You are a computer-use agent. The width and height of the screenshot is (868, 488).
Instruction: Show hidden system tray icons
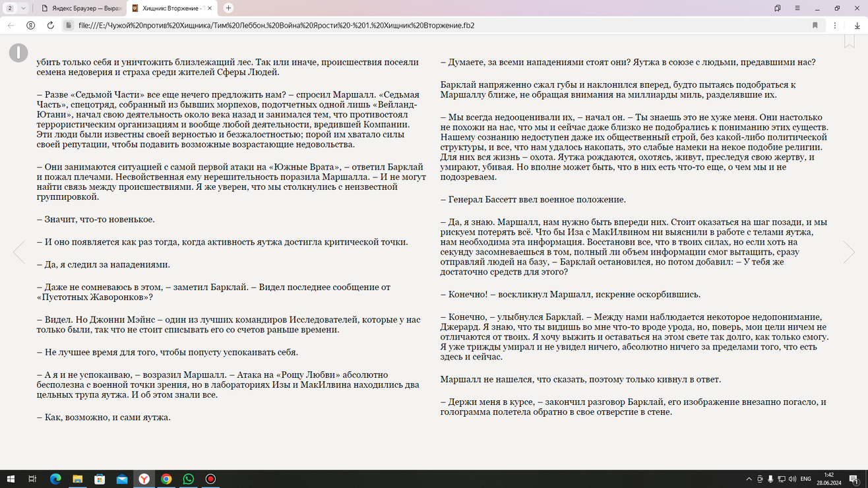coord(749,479)
